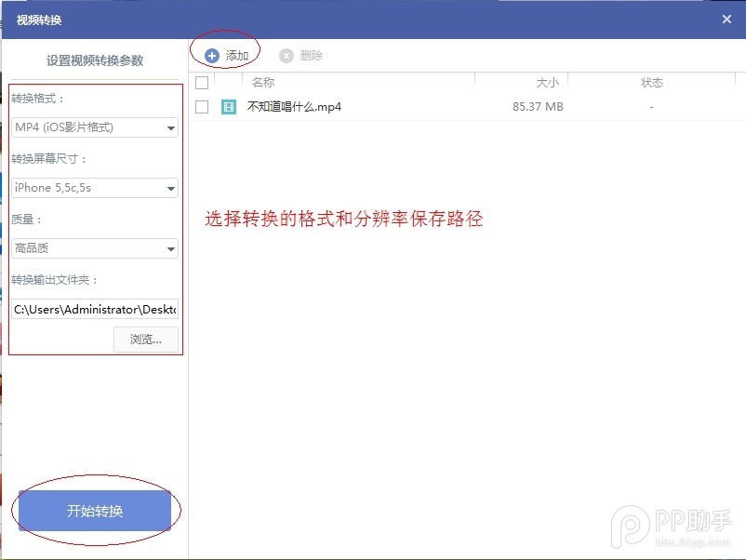Image resolution: width=746 pixels, height=560 pixels.
Task: Check the checkbox for 不知道唱什么.mp4
Action: coord(202,106)
